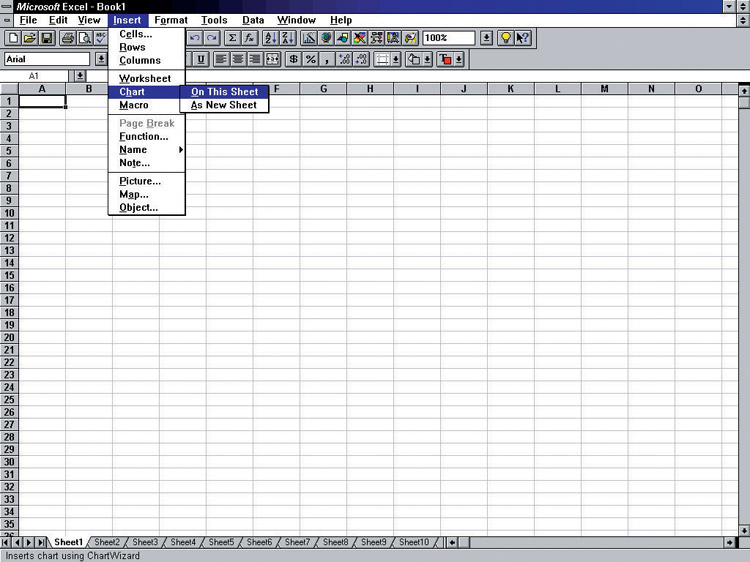Toggle Underline formatting button
This screenshot has width=750, height=562.
(201, 59)
